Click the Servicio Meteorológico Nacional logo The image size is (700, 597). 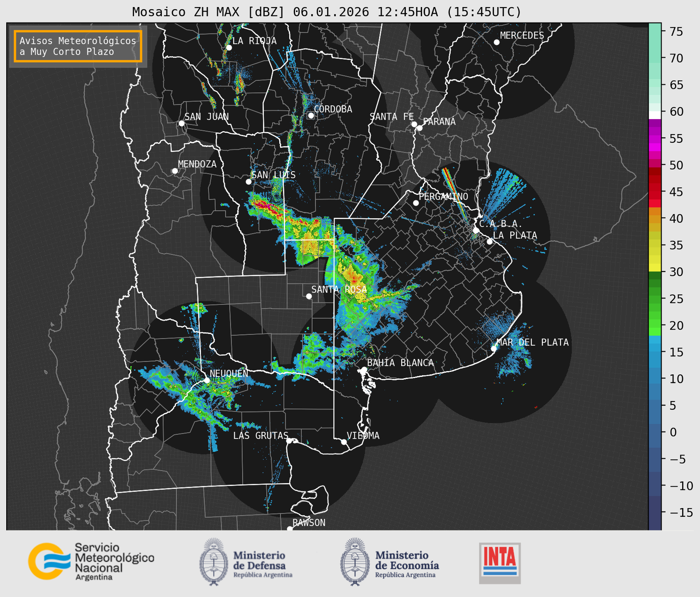point(90,561)
